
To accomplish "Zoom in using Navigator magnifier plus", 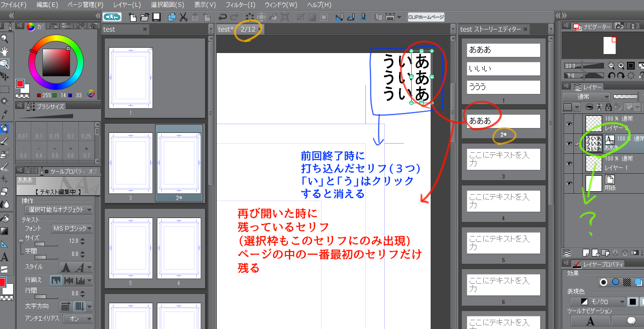I will click(621, 66).
